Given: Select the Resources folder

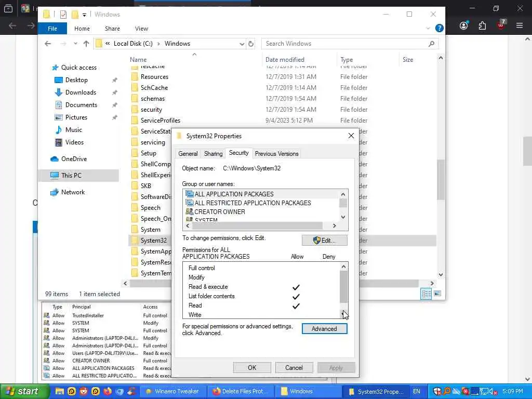Looking at the screenshot, I should (154, 77).
